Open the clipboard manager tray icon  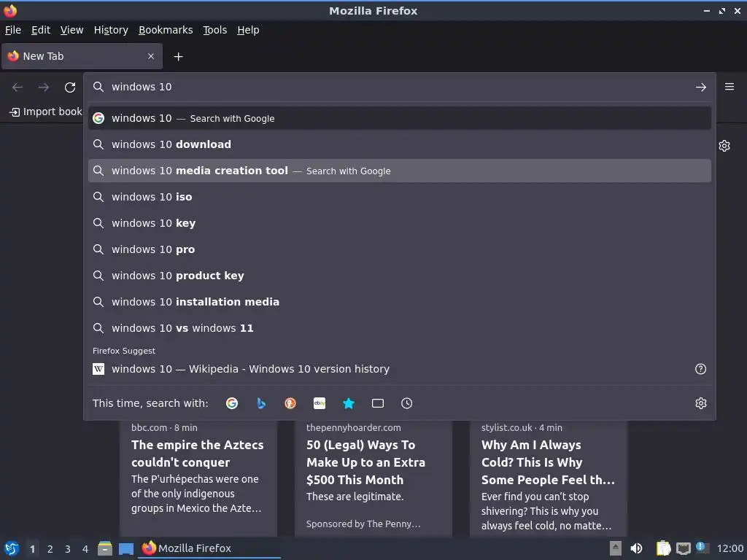(663, 548)
